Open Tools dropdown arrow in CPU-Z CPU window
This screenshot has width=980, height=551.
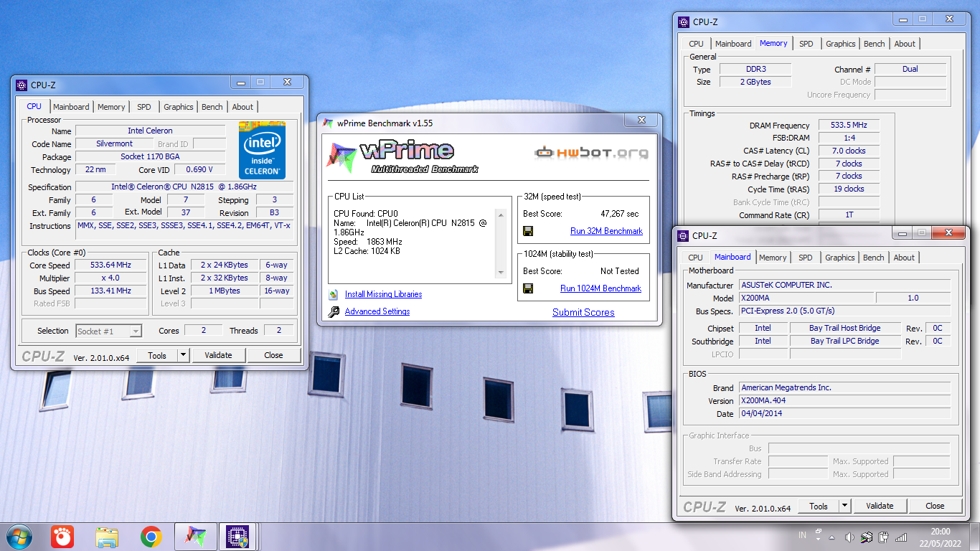(x=183, y=355)
